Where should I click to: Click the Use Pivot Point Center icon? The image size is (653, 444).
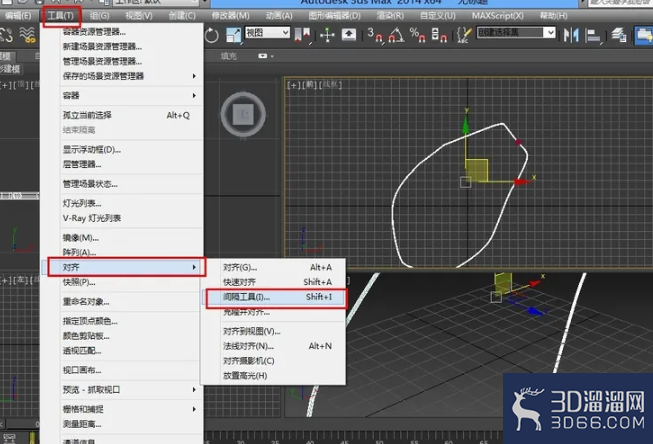coord(303,35)
